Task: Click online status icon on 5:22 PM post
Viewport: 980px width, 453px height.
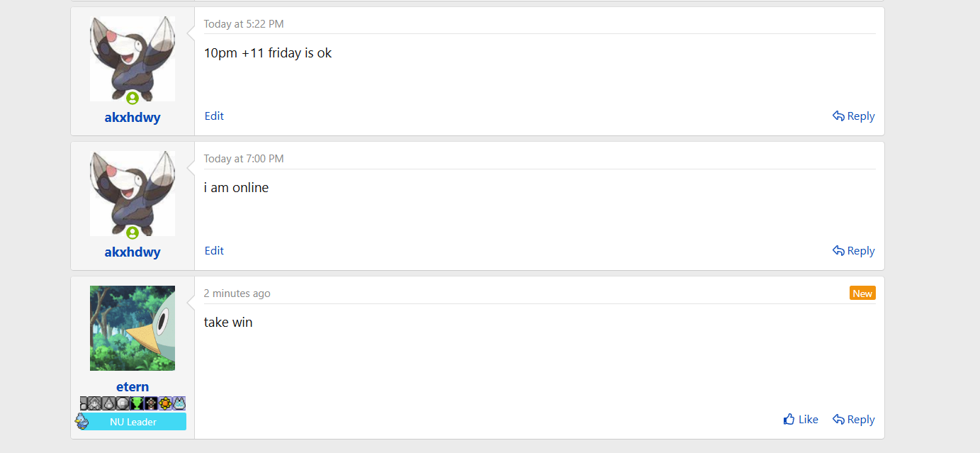Action: (133, 99)
